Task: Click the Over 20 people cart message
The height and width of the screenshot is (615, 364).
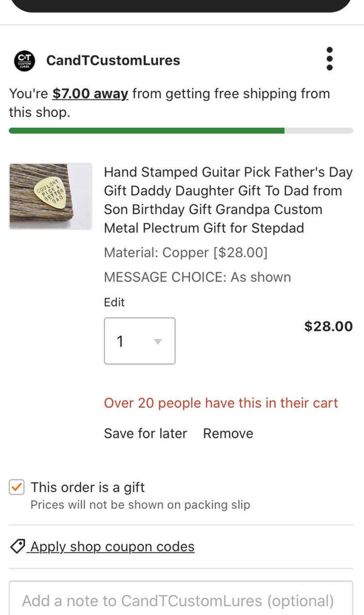Action: click(221, 403)
